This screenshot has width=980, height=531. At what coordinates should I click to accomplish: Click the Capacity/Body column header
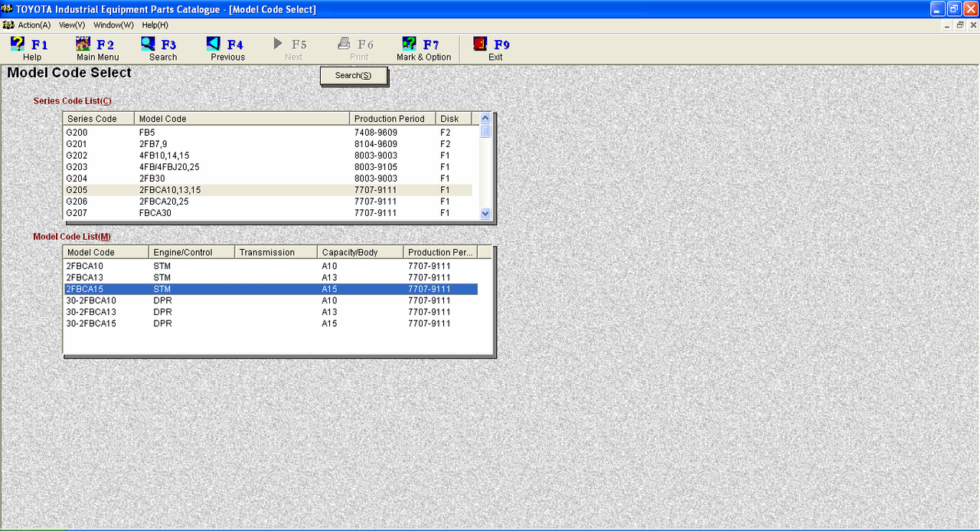(x=361, y=252)
